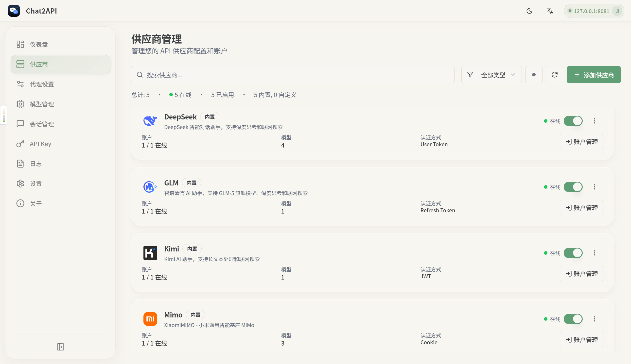The image size is (631, 364).
Task: Open the Kimi more options menu
Action: click(595, 253)
